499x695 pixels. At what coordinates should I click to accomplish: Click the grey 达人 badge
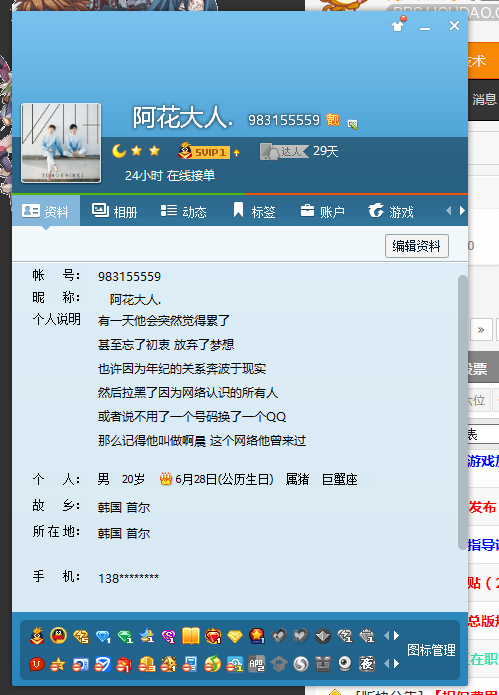(284, 152)
